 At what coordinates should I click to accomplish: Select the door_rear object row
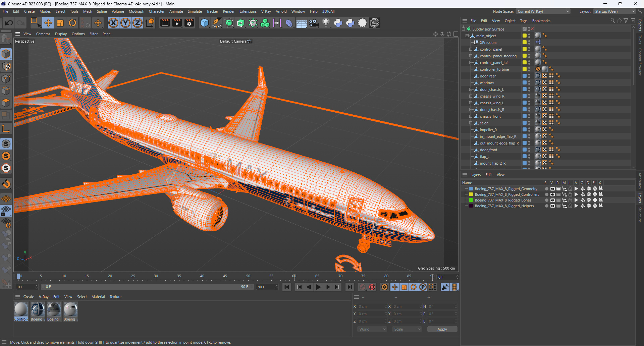pos(488,76)
